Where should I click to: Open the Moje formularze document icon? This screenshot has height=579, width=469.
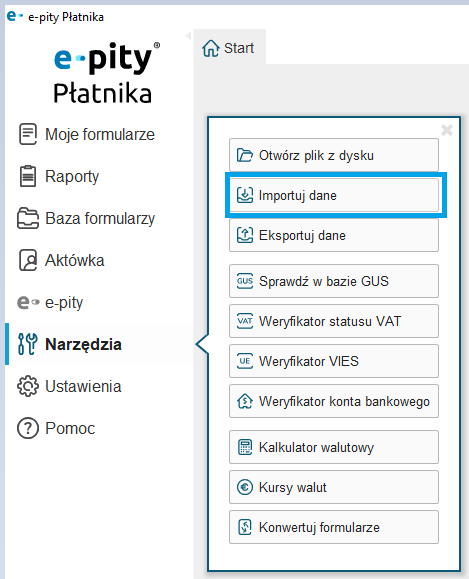28,134
